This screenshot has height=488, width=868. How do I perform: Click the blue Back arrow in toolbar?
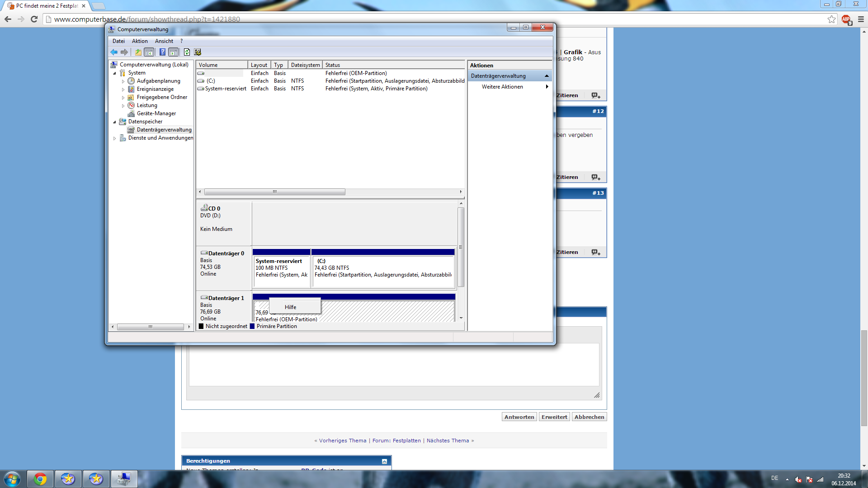(x=114, y=52)
